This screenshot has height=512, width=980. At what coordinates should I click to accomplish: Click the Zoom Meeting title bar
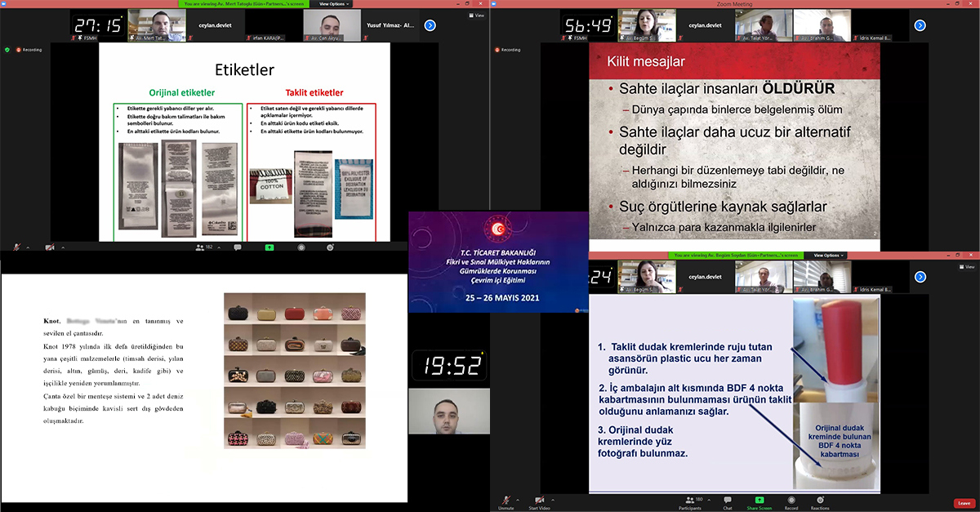click(735, 4)
